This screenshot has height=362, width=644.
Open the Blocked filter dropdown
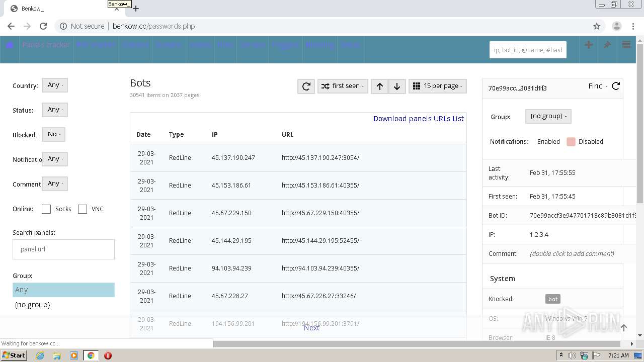coord(54,134)
